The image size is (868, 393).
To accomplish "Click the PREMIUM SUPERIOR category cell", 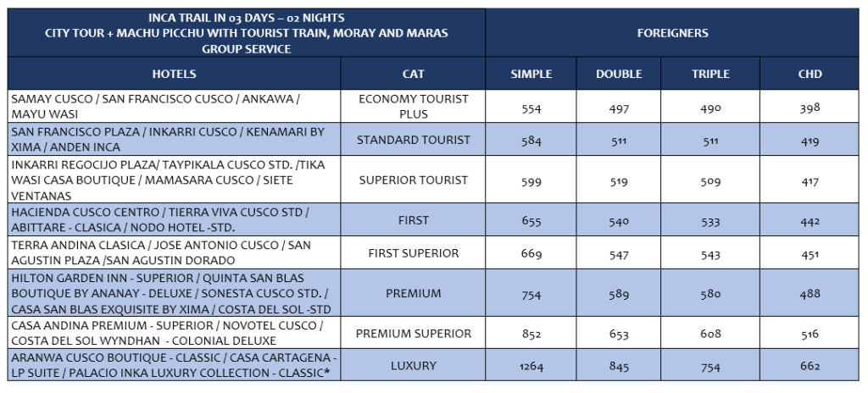I will click(413, 333).
